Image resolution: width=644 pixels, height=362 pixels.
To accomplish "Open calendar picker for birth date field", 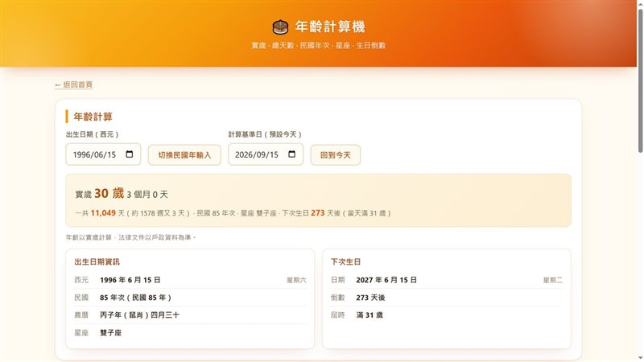I will (x=130, y=154).
